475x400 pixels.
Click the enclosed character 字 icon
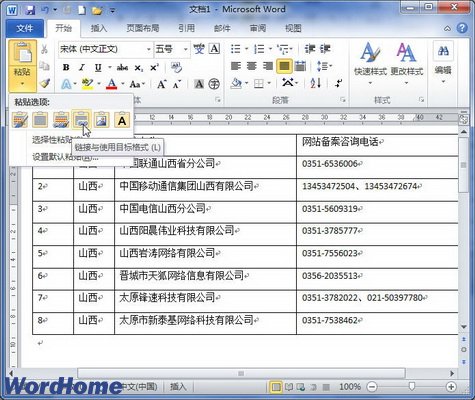point(214,84)
